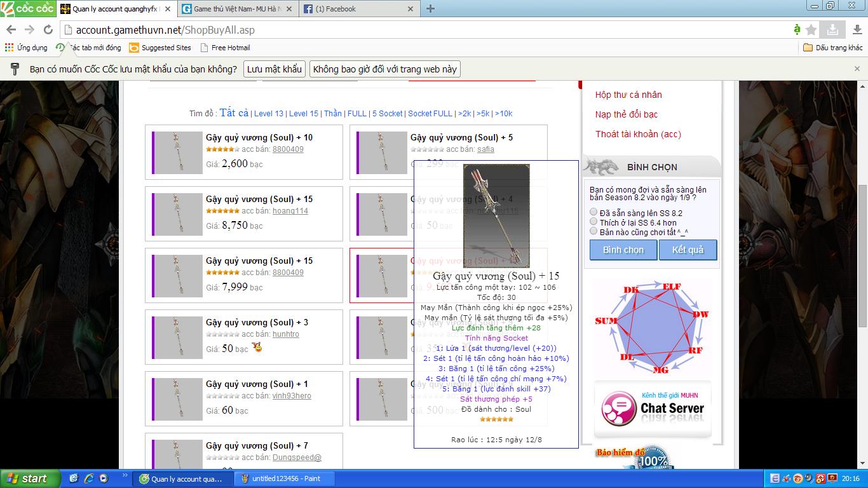This screenshot has height=488, width=868.
Task: Click the Bình chọn vote button
Action: (x=623, y=250)
